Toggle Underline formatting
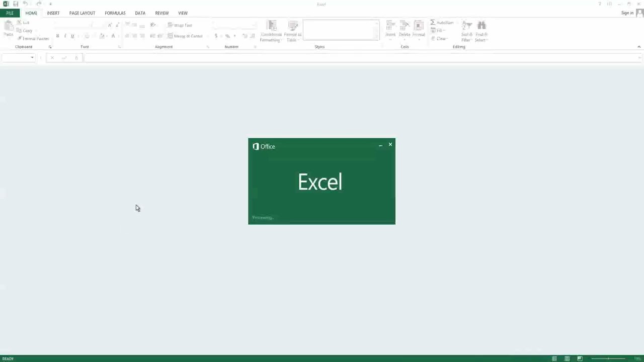This screenshot has height=362, width=644. click(x=72, y=36)
